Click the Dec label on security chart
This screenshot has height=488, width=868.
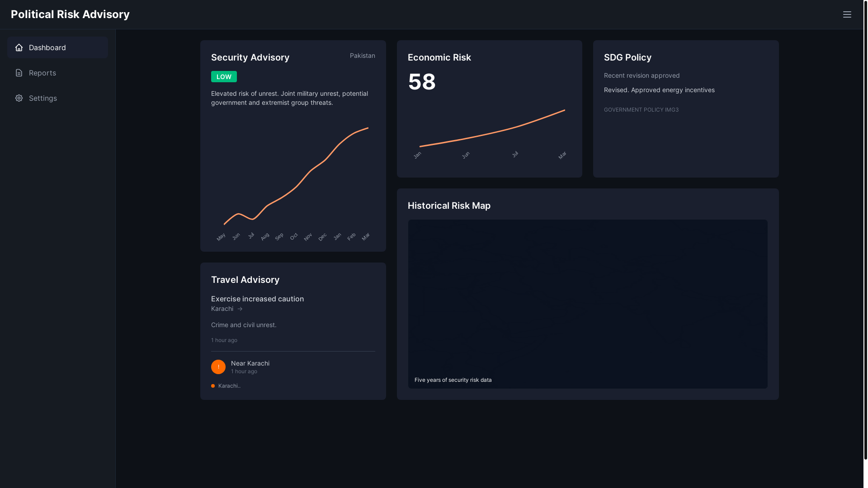coord(322,237)
